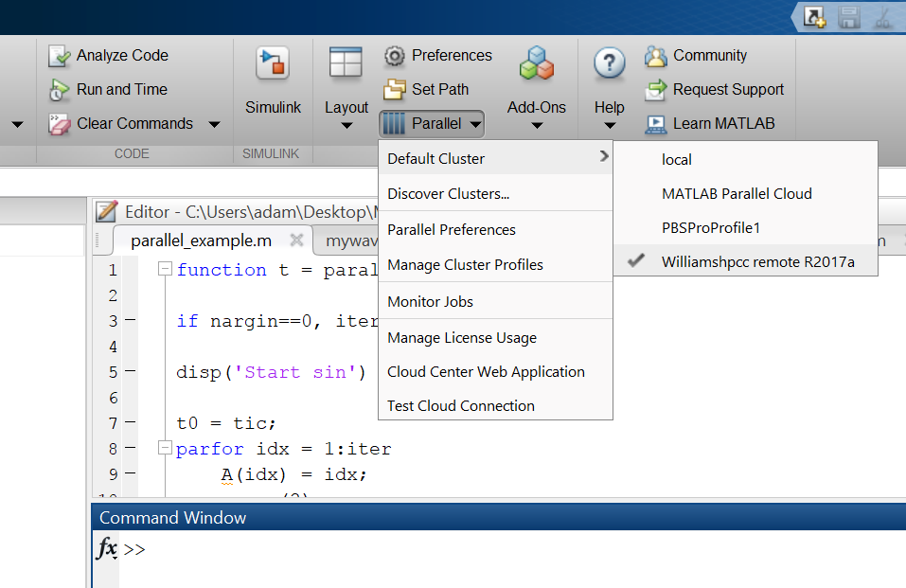906x588 pixels.
Task: Toggle breakpoint on line 7 dash
Action: click(x=131, y=422)
